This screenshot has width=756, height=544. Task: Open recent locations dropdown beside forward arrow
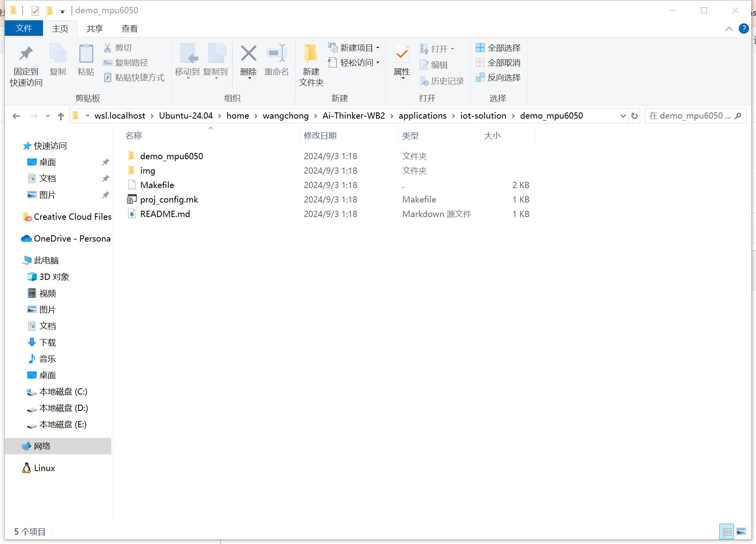[48, 116]
